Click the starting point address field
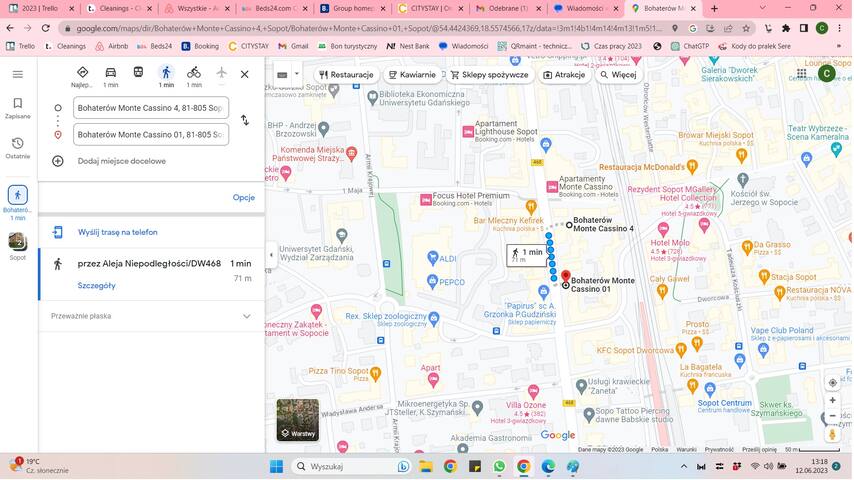Viewport: 854px width, 480px height. click(x=150, y=107)
